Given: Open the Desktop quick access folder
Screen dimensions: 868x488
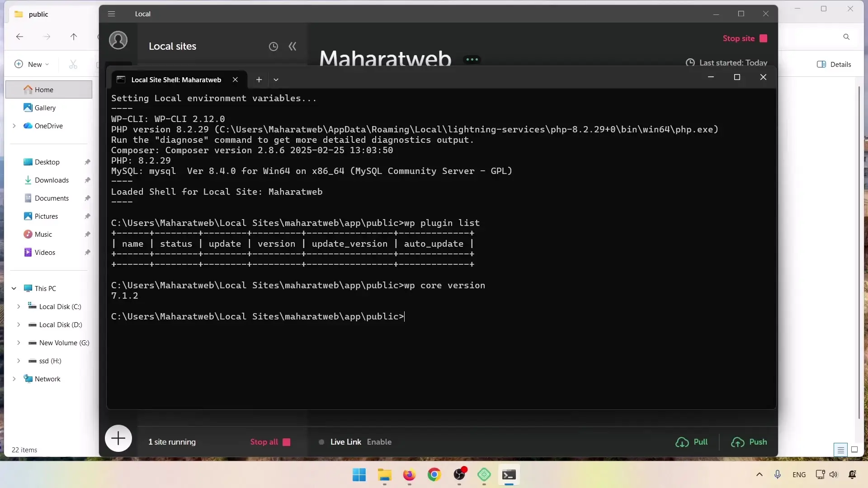Looking at the screenshot, I should pyautogui.click(x=47, y=162).
